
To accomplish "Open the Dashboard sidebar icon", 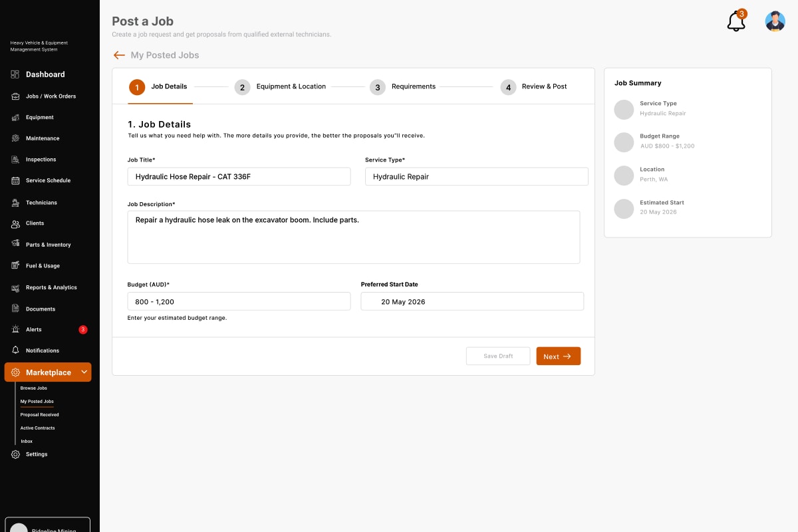I will [15, 74].
